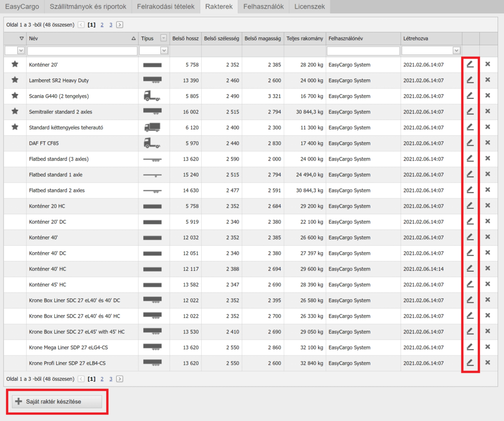Sort by the Név column header
Image resolution: width=504 pixels, height=421 pixels.
pos(82,38)
